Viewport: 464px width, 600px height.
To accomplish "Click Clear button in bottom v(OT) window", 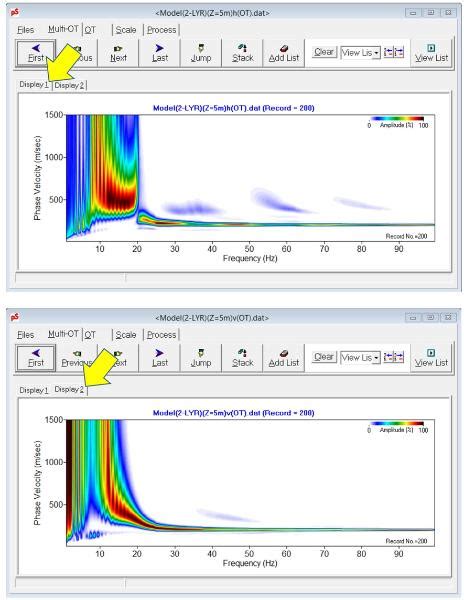I will (x=324, y=357).
